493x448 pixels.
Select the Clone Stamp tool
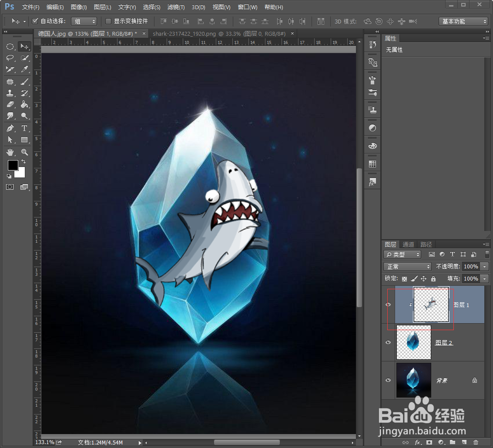[x=10, y=93]
